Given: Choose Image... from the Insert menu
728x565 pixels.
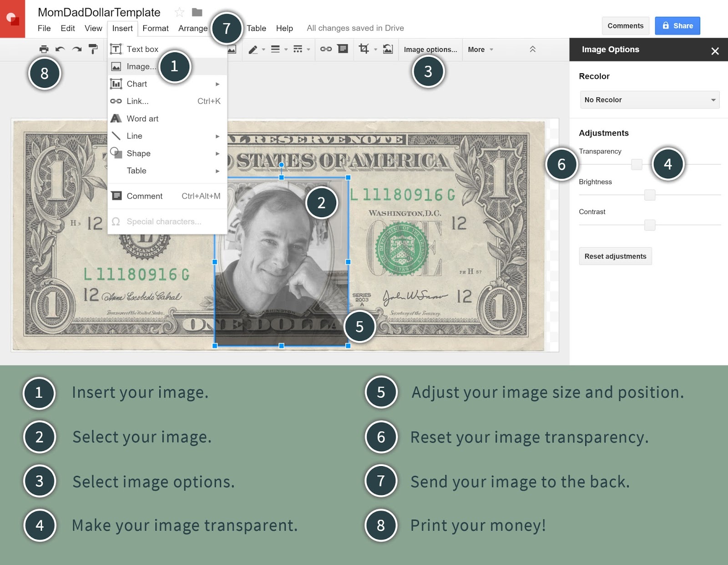Looking at the screenshot, I should pyautogui.click(x=167, y=66).
